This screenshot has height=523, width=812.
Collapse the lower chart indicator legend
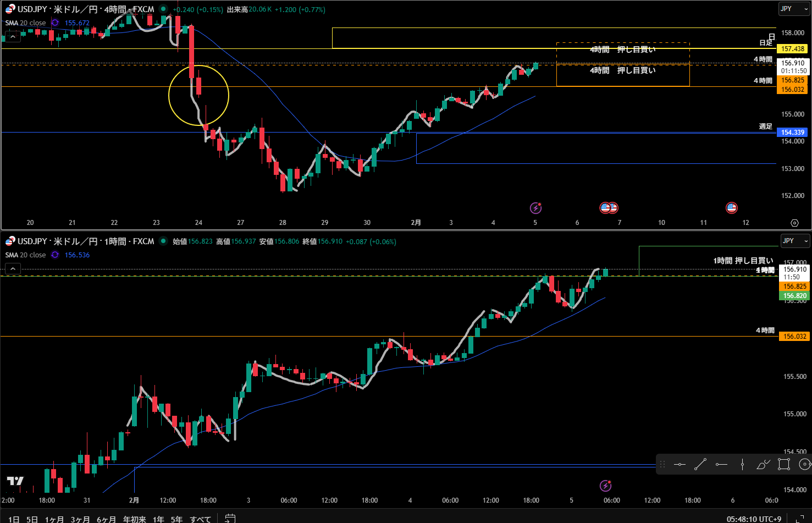(13, 269)
